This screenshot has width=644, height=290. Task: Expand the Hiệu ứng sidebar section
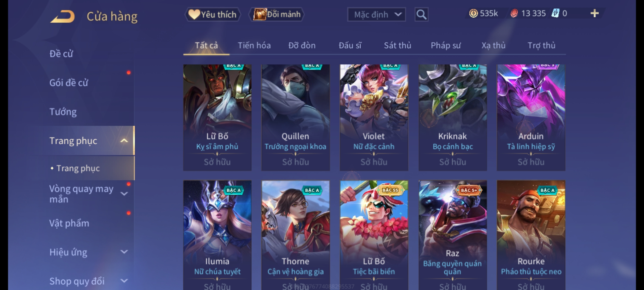coord(124,252)
